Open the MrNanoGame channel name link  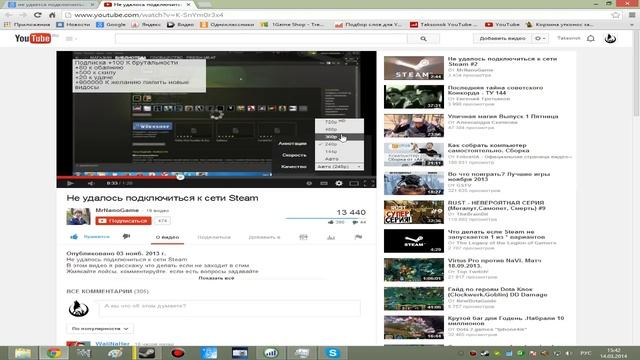point(117,210)
